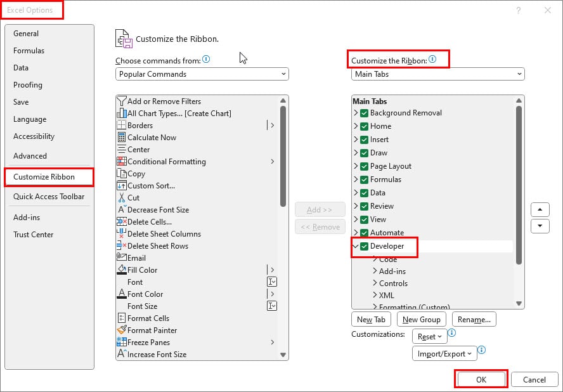Click the New Group button
The height and width of the screenshot is (392, 563).
click(x=421, y=320)
